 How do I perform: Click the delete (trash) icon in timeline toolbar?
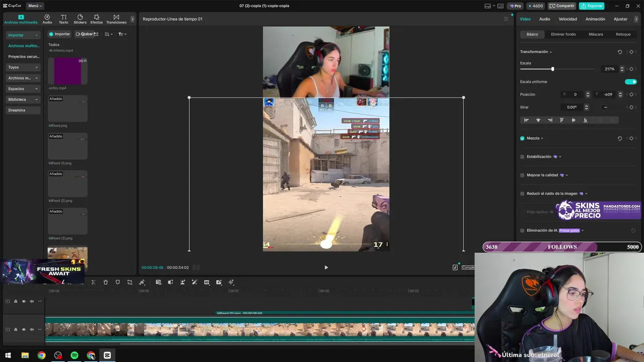click(106, 282)
